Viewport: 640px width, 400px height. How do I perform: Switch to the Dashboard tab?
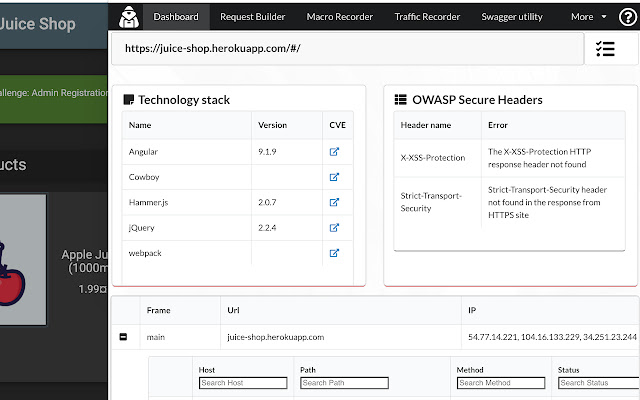coord(175,16)
